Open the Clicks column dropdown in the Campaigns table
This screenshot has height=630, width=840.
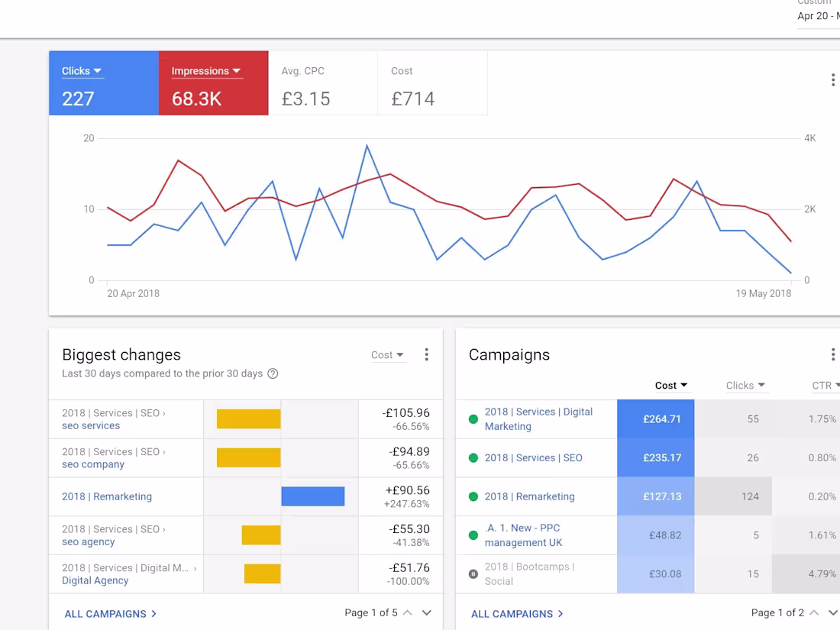pos(745,386)
